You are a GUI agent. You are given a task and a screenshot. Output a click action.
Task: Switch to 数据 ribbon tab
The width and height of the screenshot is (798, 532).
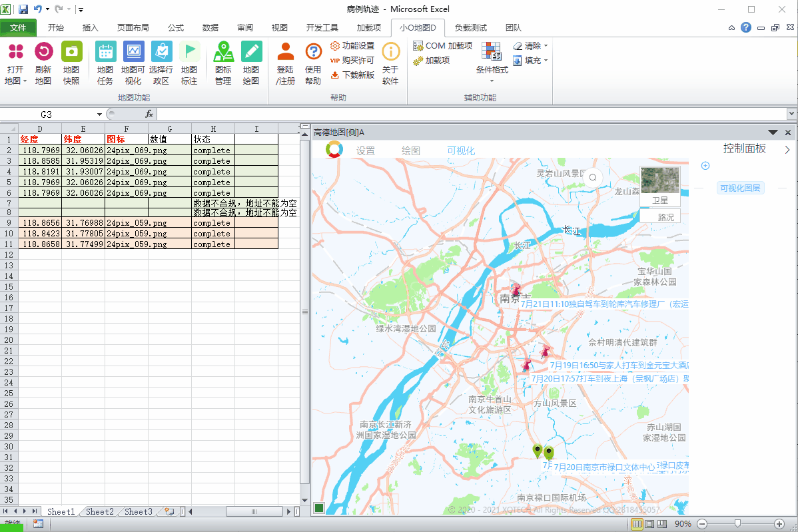(x=210, y=27)
